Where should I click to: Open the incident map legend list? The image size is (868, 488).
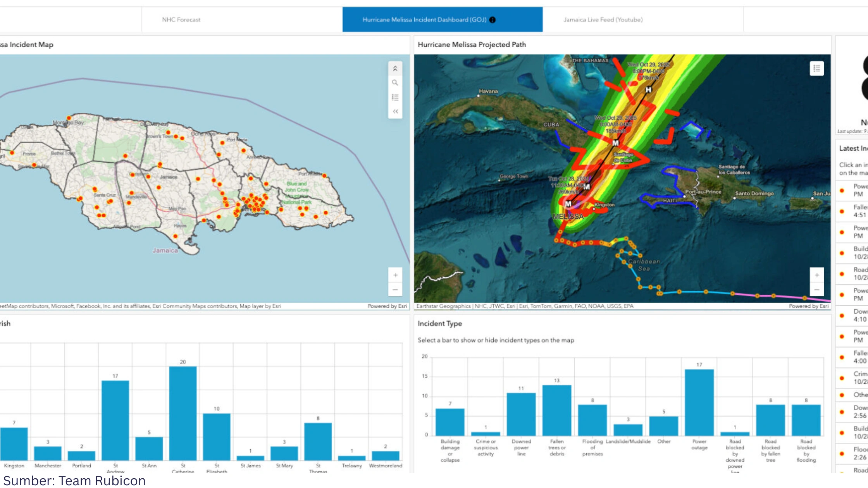pyautogui.click(x=395, y=97)
